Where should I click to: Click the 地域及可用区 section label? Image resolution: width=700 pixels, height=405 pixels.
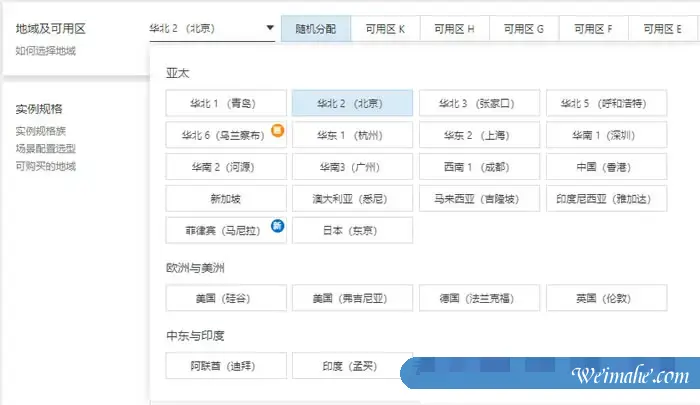50,29
